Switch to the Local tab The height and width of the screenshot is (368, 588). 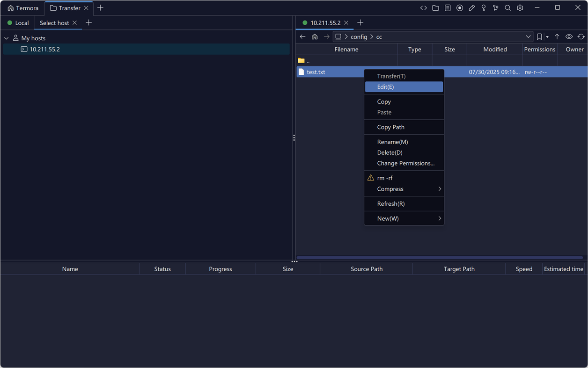click(18, 23)
